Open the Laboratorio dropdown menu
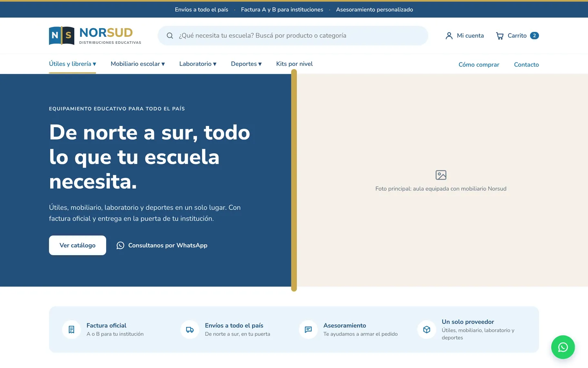The width and height of the screenshot is (588, 368). point(198,64)
